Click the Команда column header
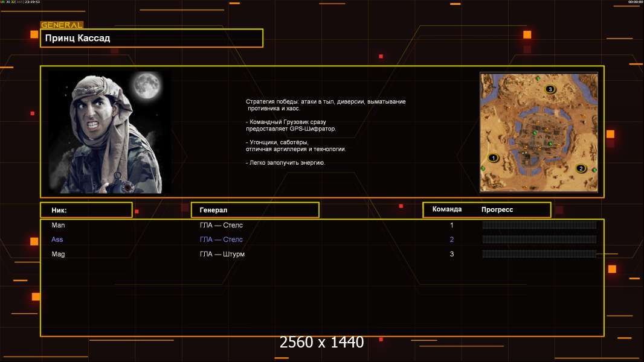644x362 pixels. (447, 209)
